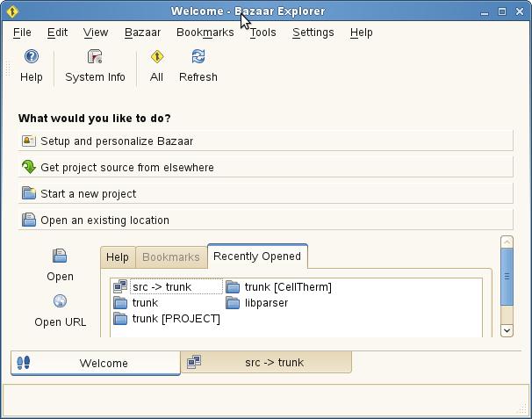Click the folder icon beside libparser
Viewport: 532px width, 419px height.
coord(233,302)
